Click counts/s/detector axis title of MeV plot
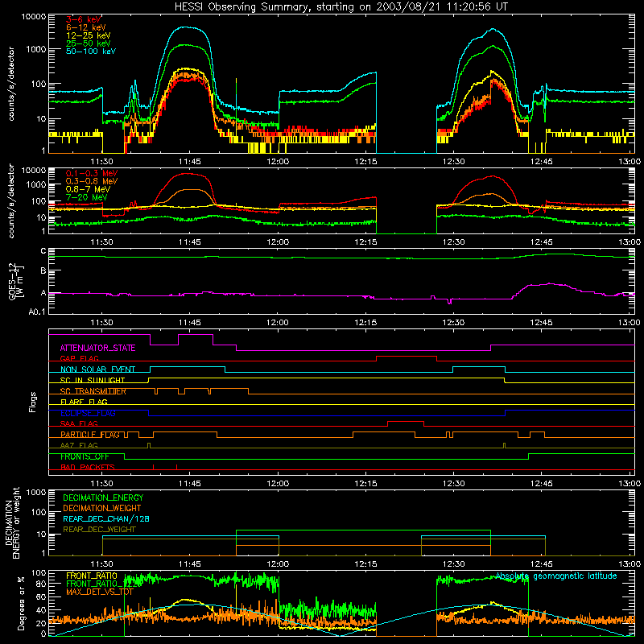 [11, 201]
